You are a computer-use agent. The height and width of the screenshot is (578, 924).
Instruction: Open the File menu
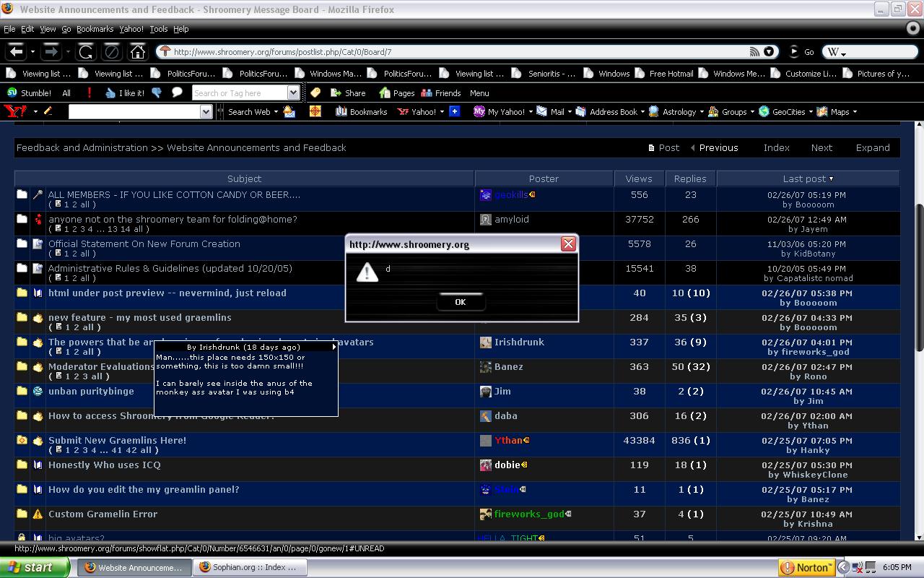click(9, 29)
